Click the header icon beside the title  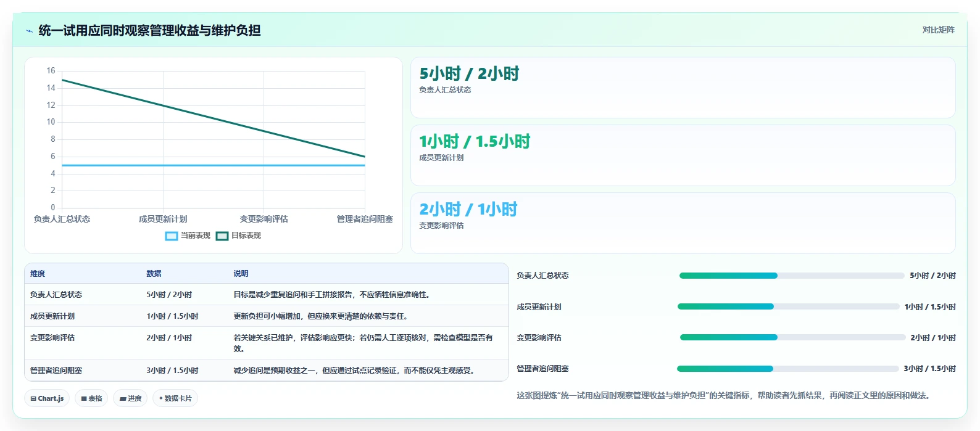tap(29, 31)
